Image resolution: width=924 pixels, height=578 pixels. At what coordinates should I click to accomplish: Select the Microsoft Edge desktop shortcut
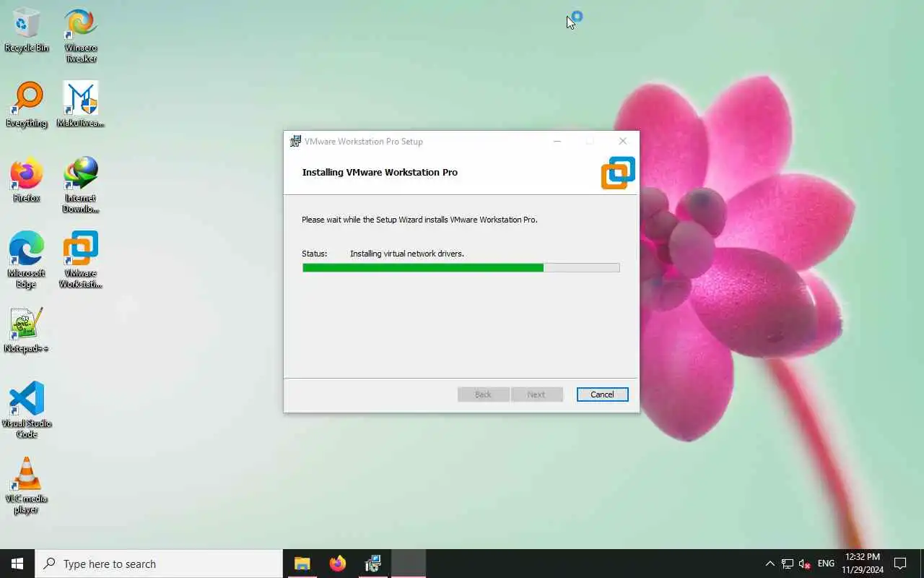coord(27,260)
